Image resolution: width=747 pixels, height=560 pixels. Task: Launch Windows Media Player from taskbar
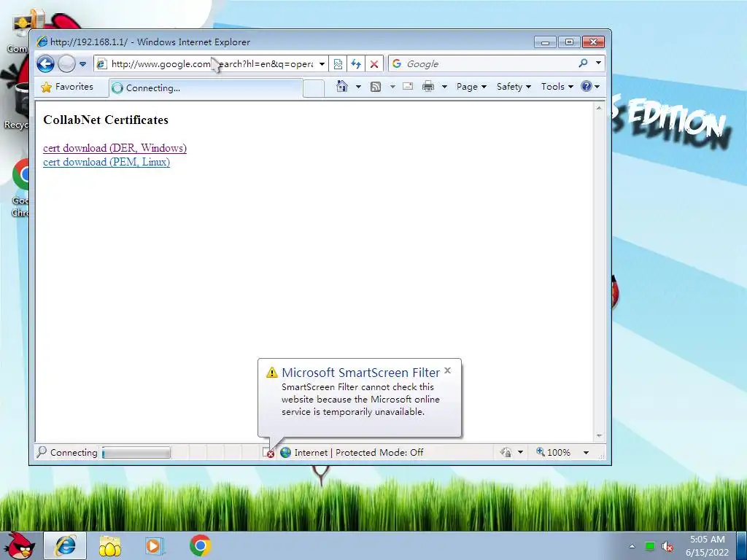154,545
